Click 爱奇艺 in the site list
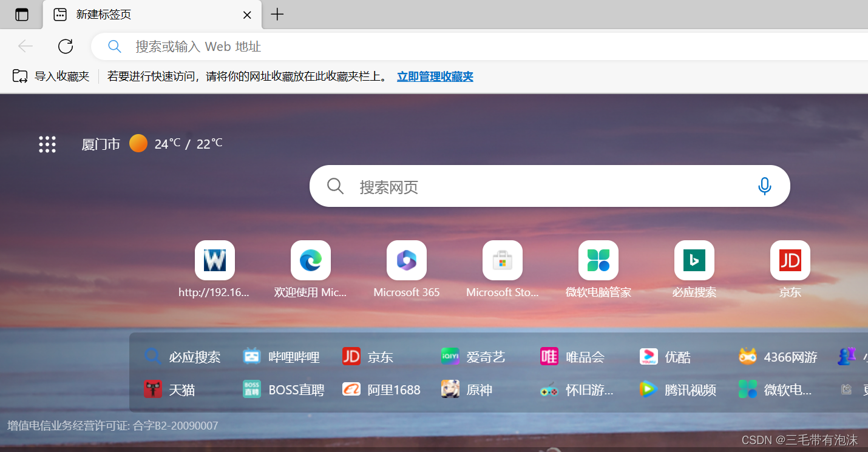Image resolution: width=868 pixels, height=452 pixels. click(473, 357)
